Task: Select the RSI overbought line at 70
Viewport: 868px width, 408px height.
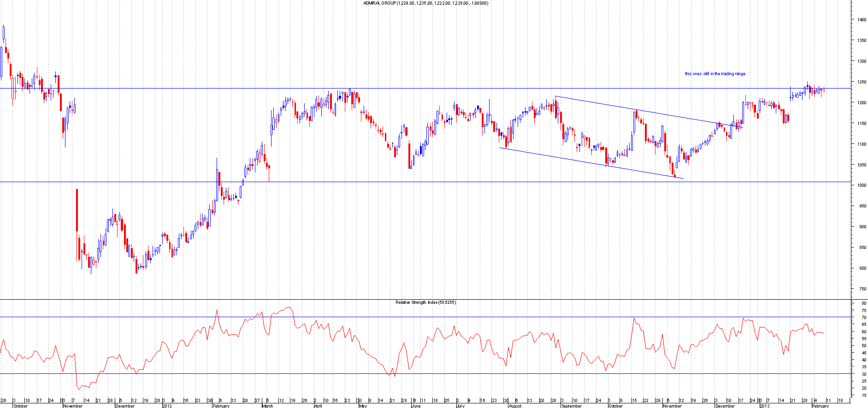Action: pyautogui.click(x=461, y=317)
